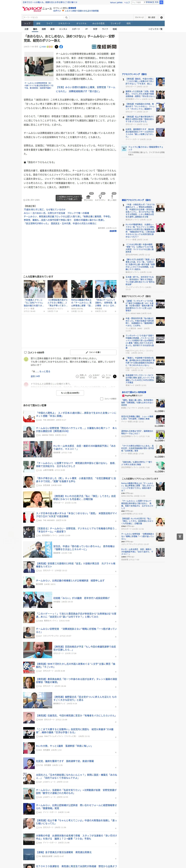The image size is (186, 868).
Task: Select the スポーツ category
Action: click(x=76, y=29)
